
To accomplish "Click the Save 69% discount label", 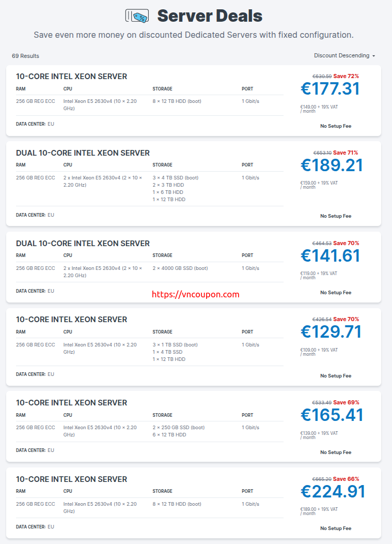I will coord(346,402).
